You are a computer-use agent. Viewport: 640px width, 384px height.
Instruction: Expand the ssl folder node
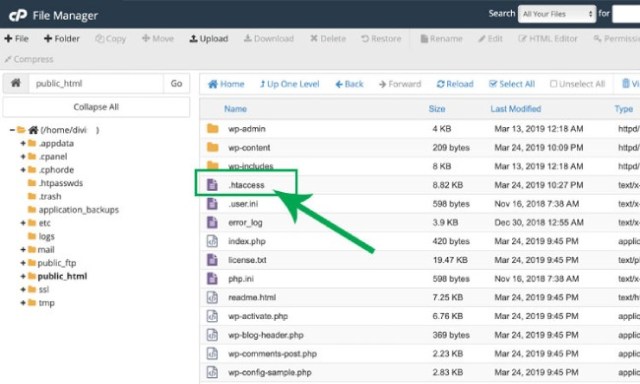(x=23, y=290)
